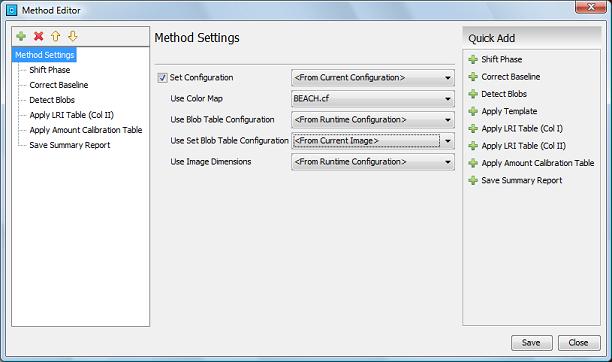The height and width of the screenshot is (362, 612).
Task: Uncheck the Set Configuration checkbox
Action: (x=162, y=78)
